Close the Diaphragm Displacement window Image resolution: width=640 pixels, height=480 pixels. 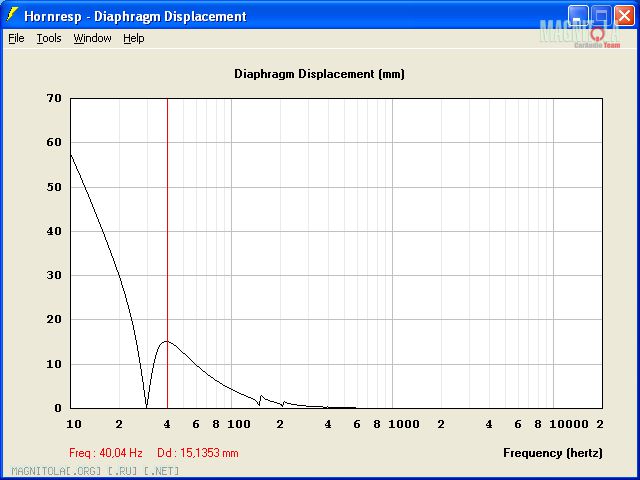tap(623, 16)
